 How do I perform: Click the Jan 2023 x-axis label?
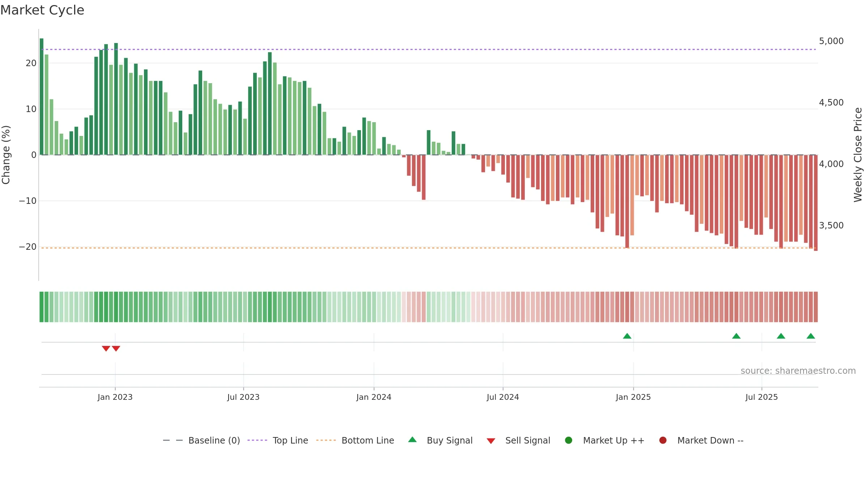tap(115, 397)
